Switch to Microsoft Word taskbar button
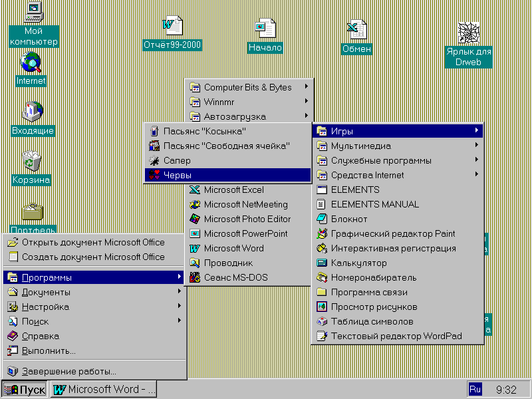Screen dimensions: 532x399 [x=104, y=390]
